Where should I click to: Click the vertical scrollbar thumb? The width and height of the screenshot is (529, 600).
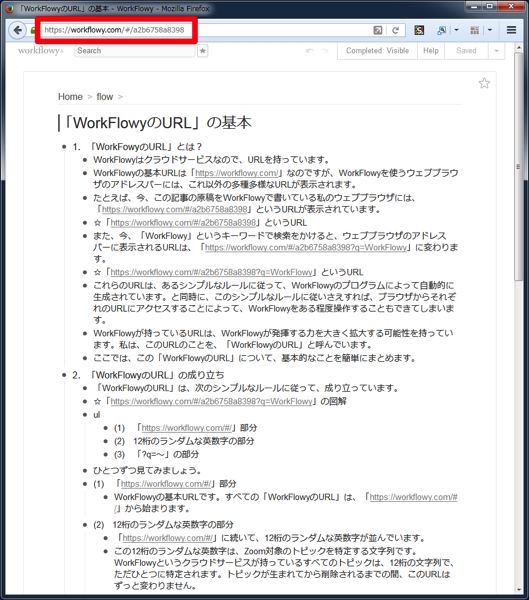click(x=519, y=166)
